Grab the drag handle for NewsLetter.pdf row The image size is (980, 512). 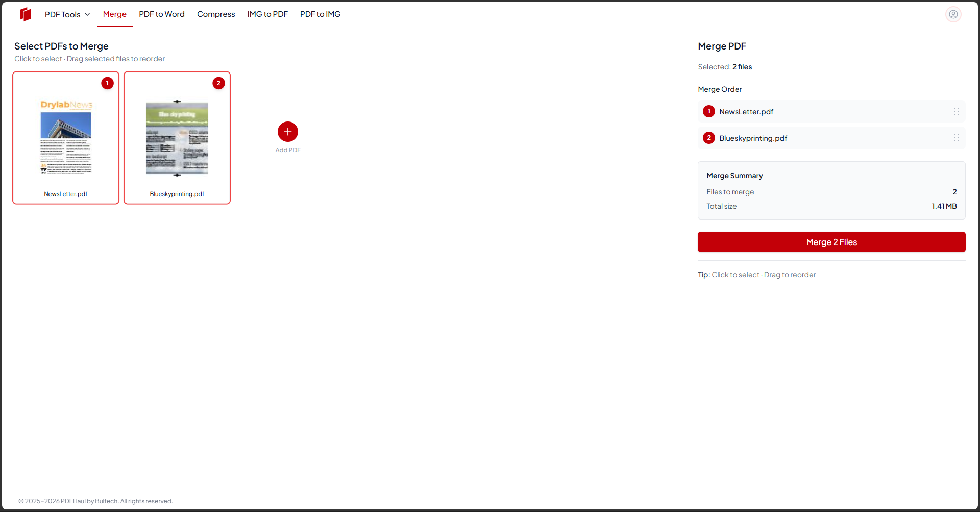tap(957, 111)
